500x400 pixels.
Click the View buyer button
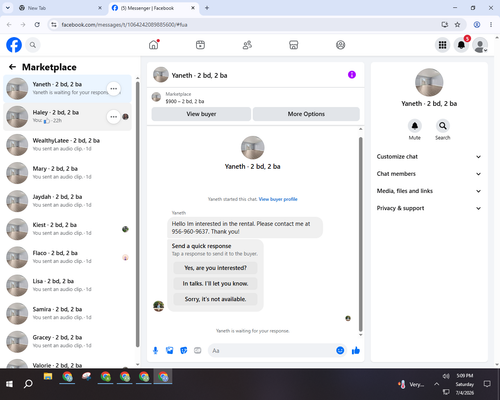click(x=201, y=114)
